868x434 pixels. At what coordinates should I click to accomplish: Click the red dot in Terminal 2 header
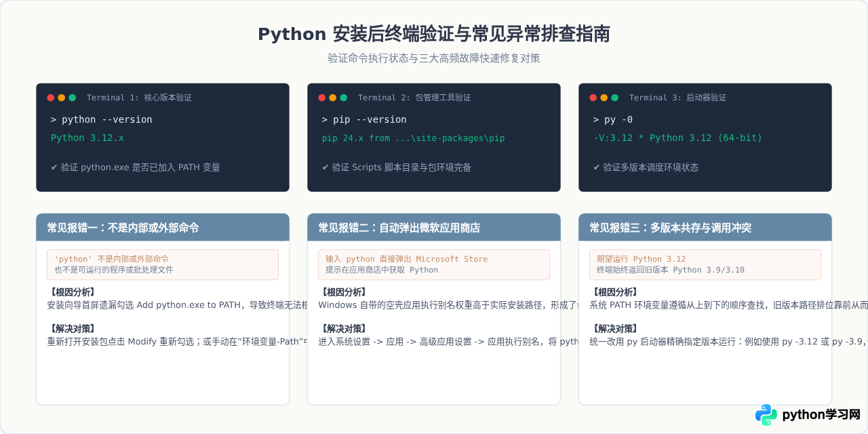coord(322,98)
